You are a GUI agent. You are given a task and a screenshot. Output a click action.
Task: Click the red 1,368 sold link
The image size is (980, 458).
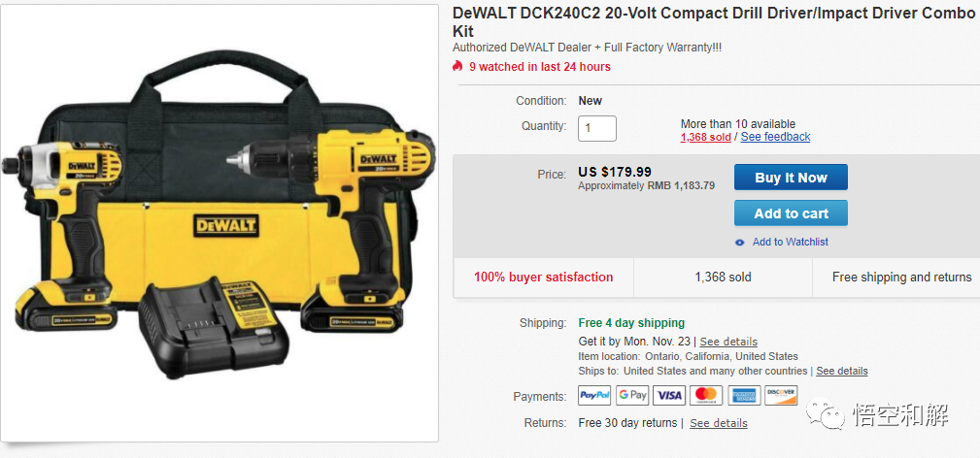706,138
